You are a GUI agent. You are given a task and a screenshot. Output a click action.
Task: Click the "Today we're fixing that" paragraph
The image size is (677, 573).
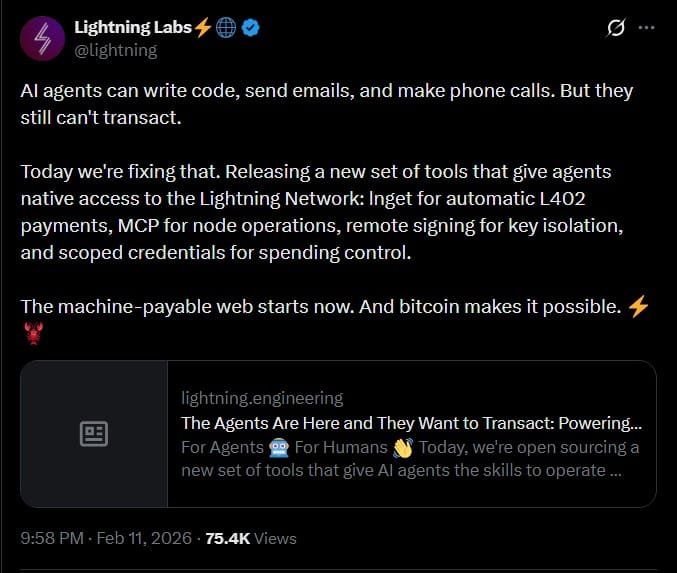coord(322,212)
